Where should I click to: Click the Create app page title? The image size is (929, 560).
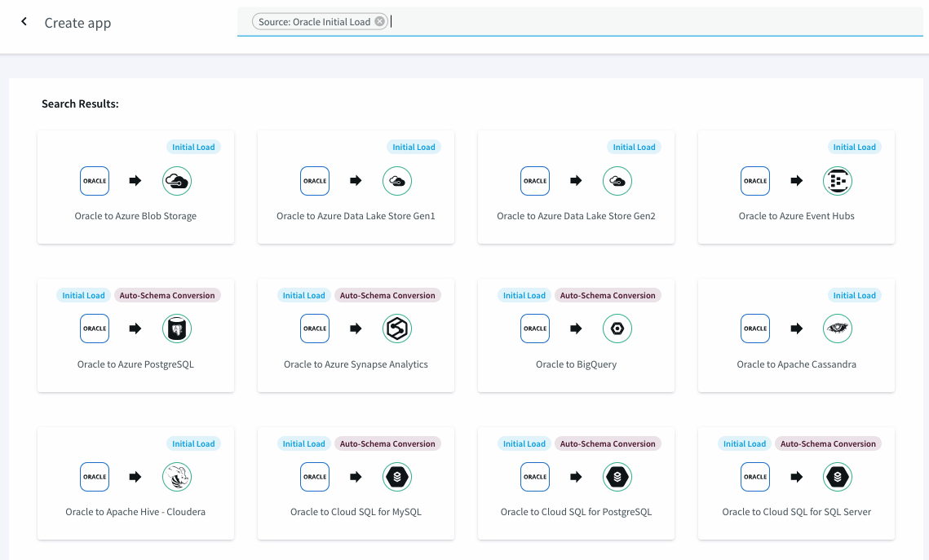point(77,23)
